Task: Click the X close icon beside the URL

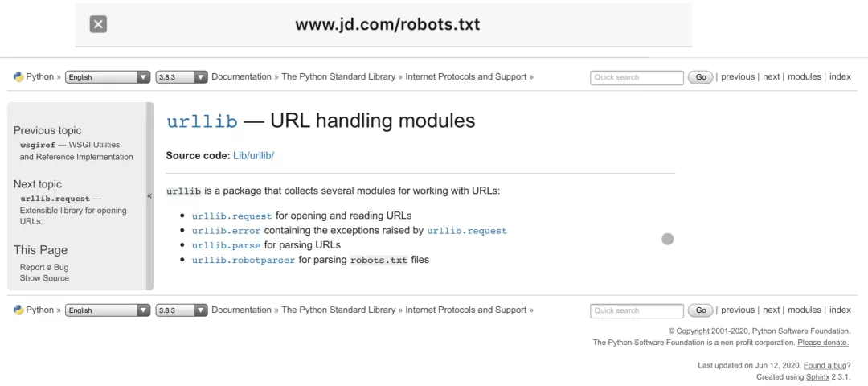Action: pos(98,24)
